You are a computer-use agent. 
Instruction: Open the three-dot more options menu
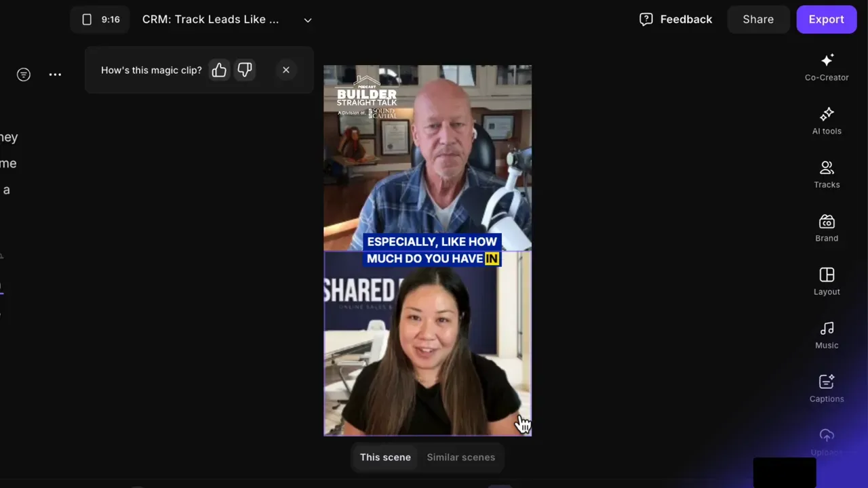coord(56,75)
